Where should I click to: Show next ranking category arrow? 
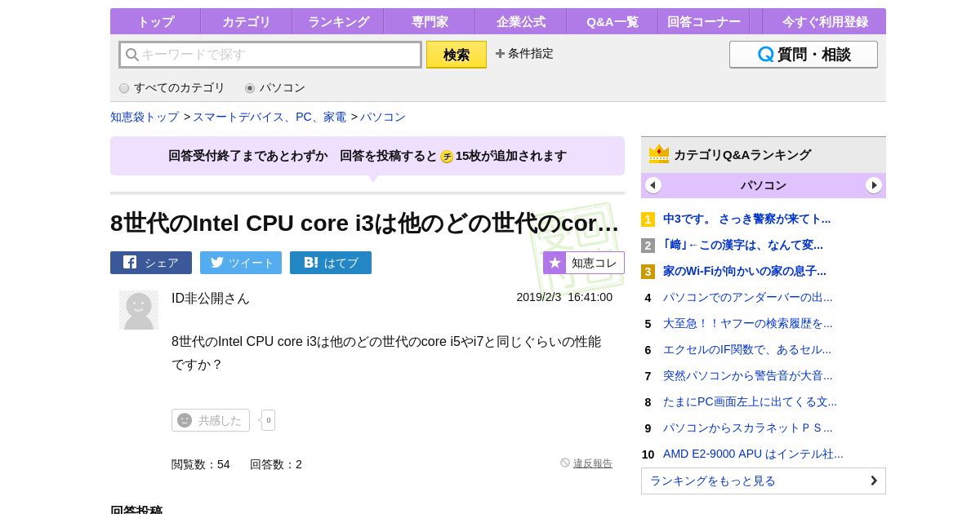(x=874, y=185)
